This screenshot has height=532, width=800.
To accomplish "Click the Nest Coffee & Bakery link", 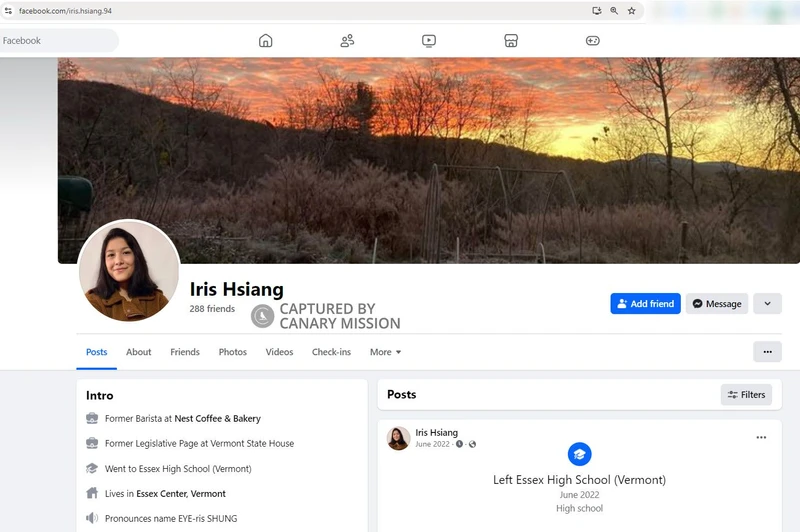I will (217, 419).
